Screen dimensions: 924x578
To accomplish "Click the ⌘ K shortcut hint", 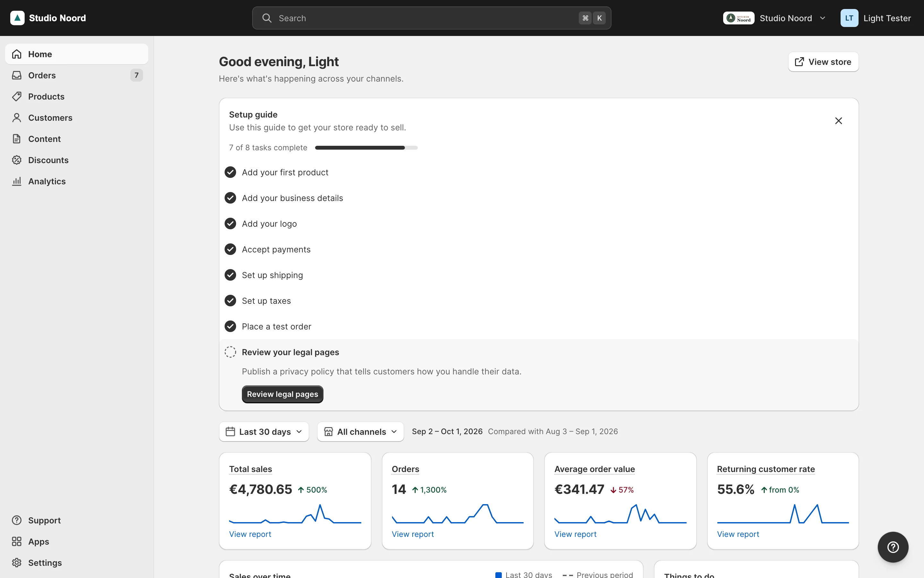I will 592,18.
